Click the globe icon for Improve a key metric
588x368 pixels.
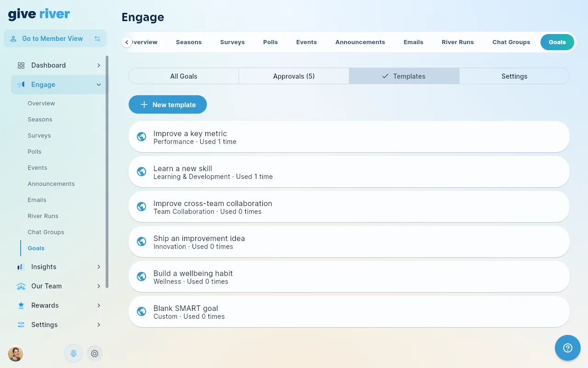141,137
